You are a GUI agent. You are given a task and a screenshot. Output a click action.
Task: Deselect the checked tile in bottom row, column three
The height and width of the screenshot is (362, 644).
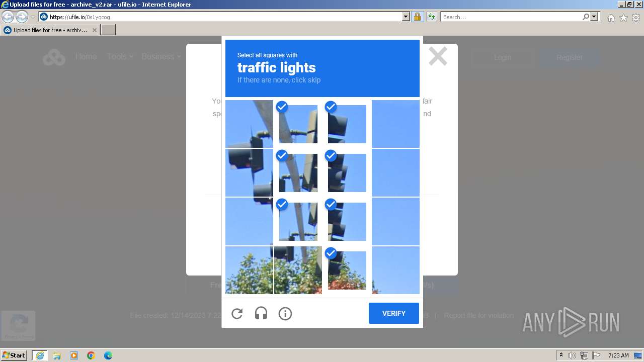point(347,270)
